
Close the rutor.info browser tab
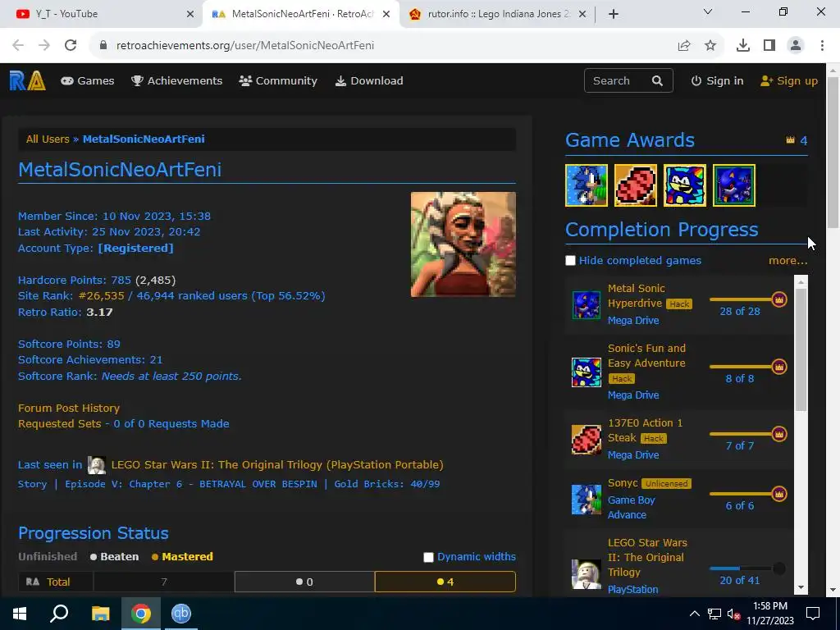(x=583, y=15)
